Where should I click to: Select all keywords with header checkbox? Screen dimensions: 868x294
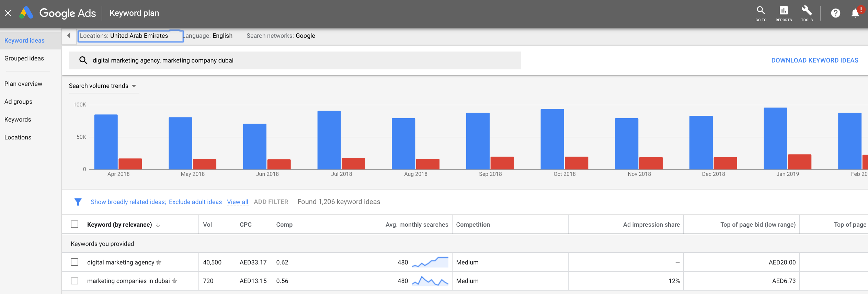click(75, 224)
